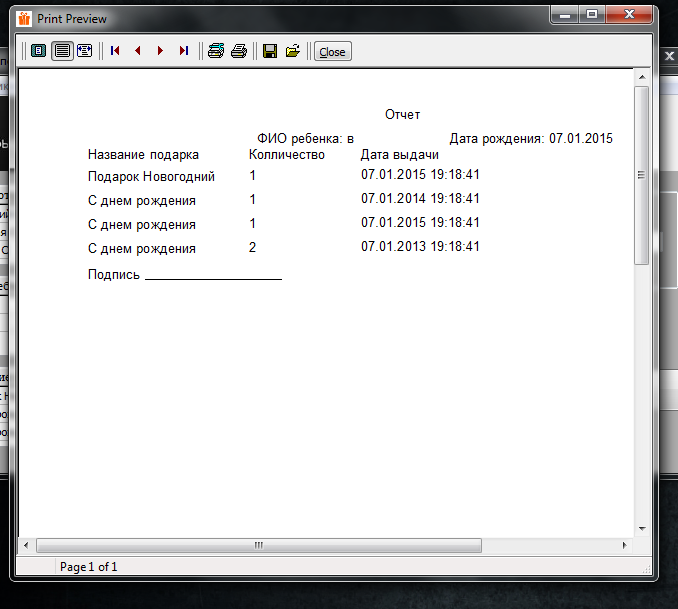678x609 pixels.
Task: Save report to file
Action: coord(270,51)
